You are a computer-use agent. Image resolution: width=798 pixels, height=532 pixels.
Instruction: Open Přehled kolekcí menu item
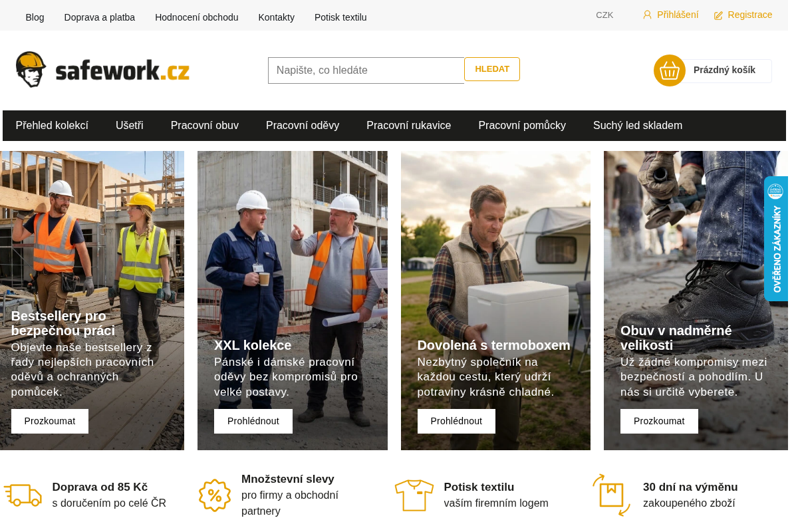(x=52, y=125)
